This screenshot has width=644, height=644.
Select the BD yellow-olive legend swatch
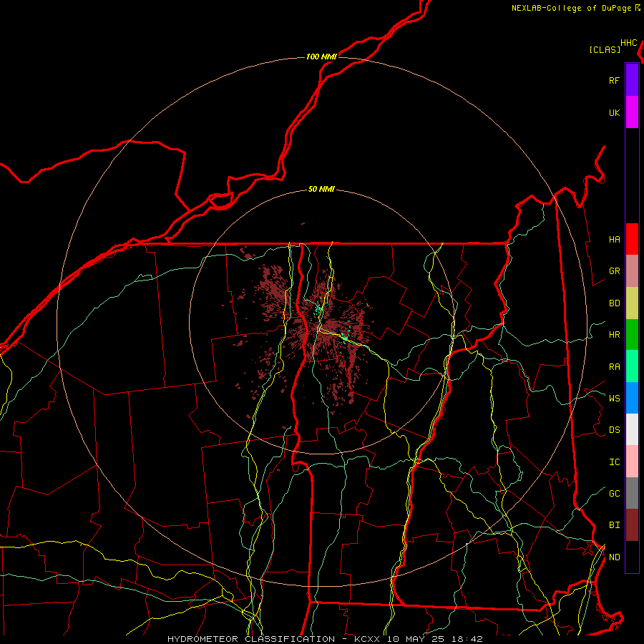[x=632, y=303]
